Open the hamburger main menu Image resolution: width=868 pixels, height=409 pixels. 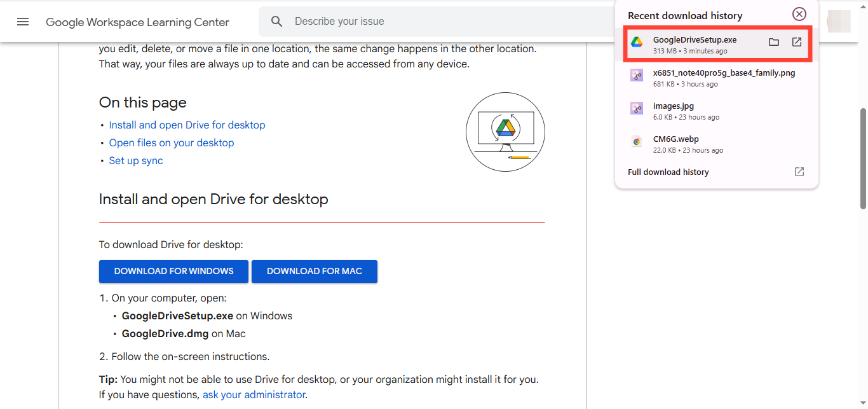[23, 22]
